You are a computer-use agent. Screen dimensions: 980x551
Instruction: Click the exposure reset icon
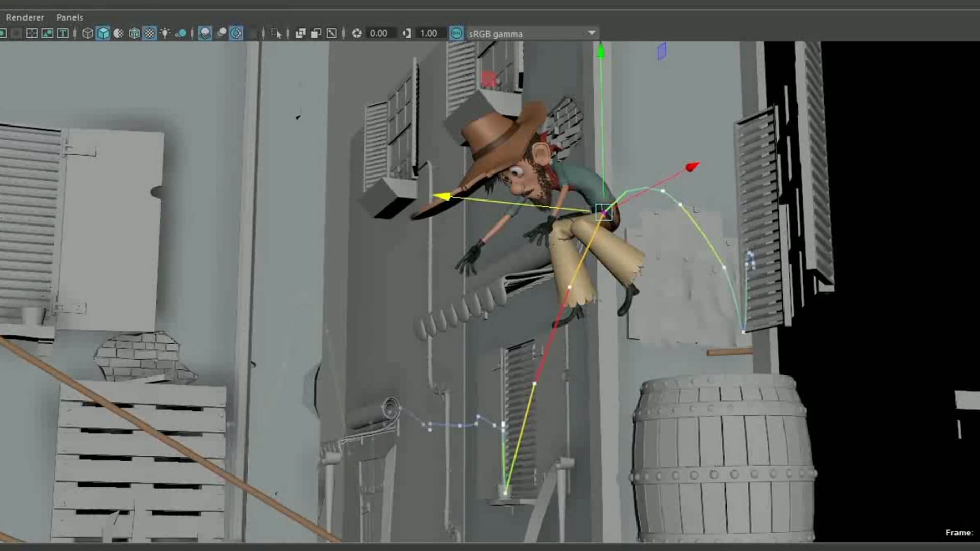[357, 33]
